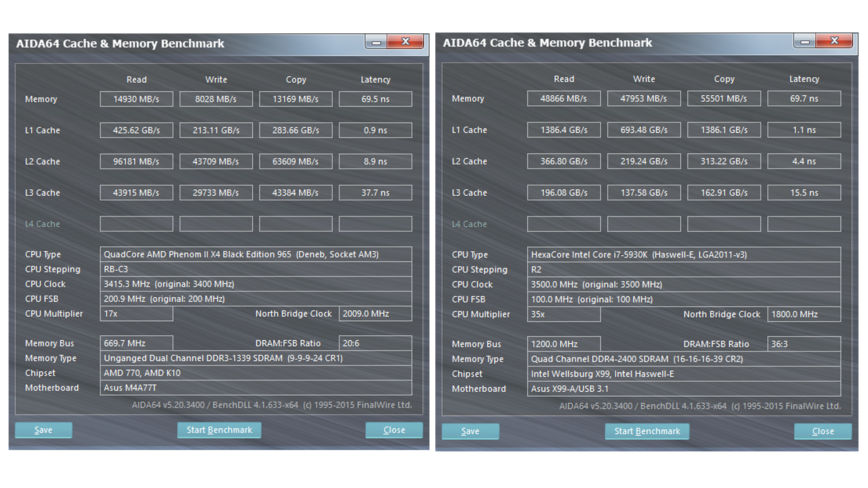
Task: Minimize the left AIDA64 benchmark window
Action: tap(376, 42)
